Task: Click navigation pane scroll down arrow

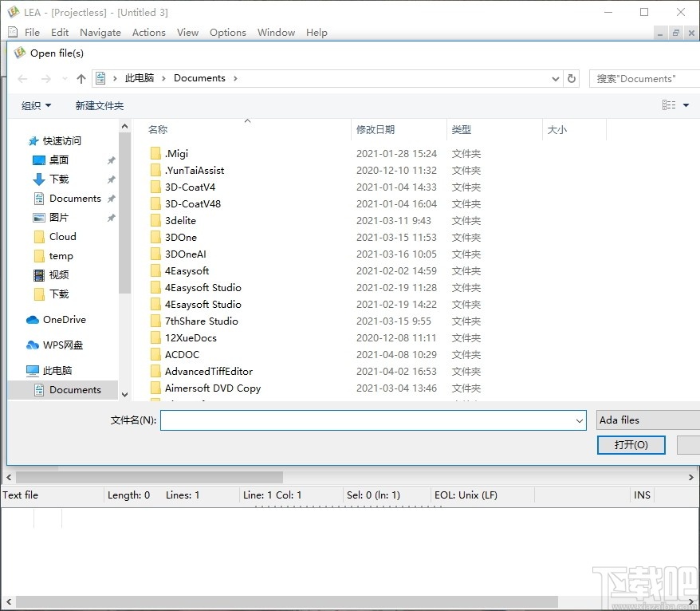Action: (x=125, y=394)
